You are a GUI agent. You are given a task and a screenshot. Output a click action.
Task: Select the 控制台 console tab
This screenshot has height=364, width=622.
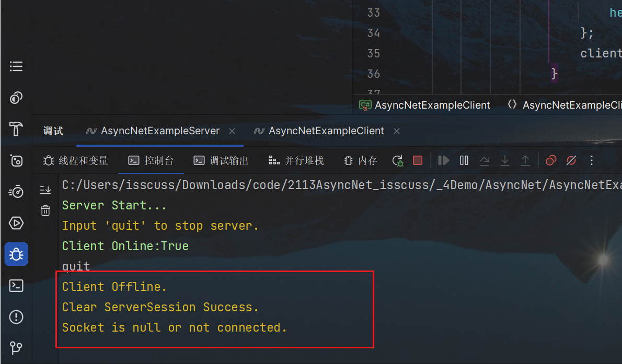[151, 161]
